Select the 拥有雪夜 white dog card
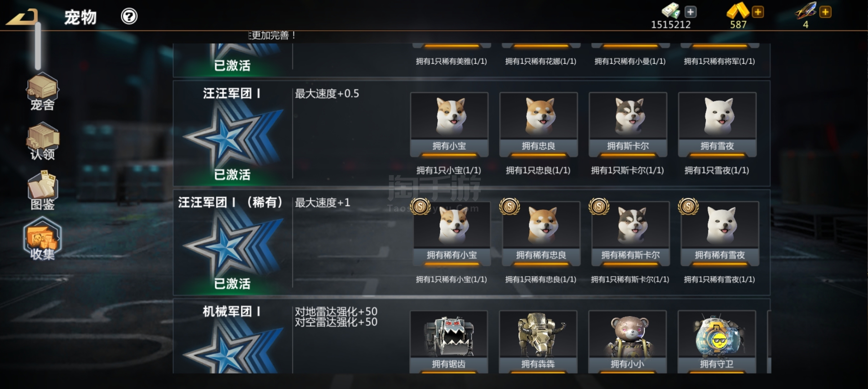 click(717, 125)
